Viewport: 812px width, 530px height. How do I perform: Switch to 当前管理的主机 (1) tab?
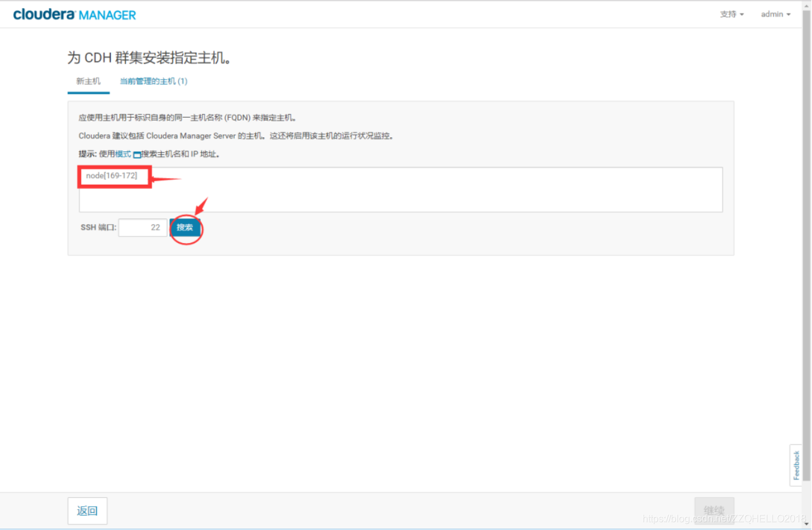point(153,81)
